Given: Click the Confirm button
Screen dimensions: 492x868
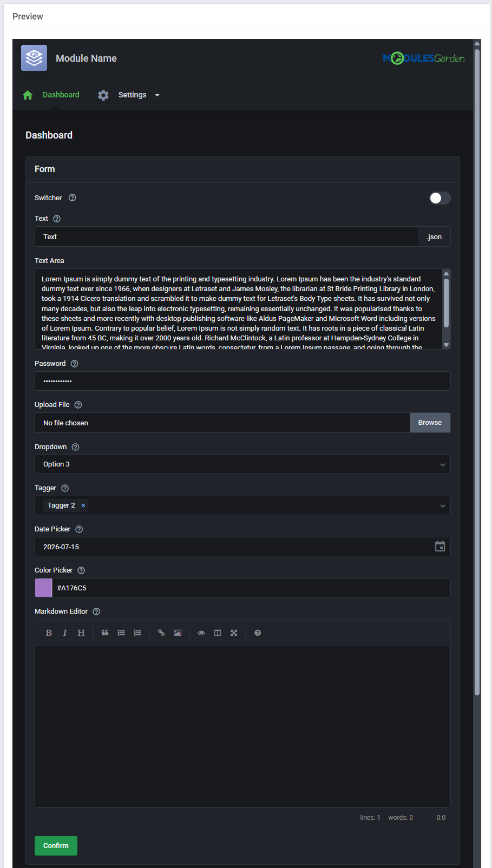Looking at the screenshot, I should (x=56, y=846).
